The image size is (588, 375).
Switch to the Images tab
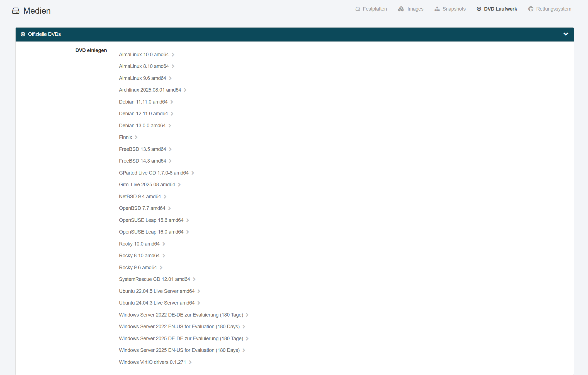point(410,9)
